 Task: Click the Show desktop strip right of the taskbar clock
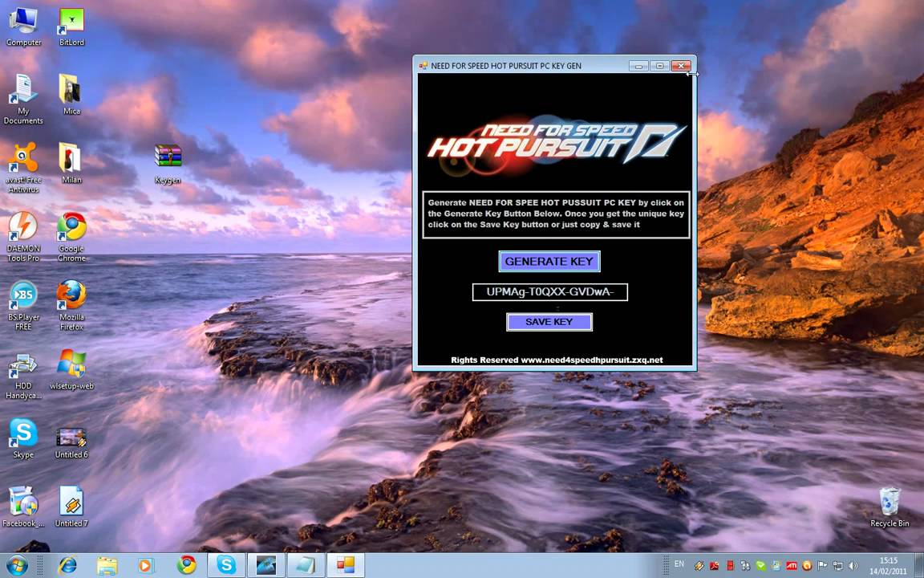(918, 566)
